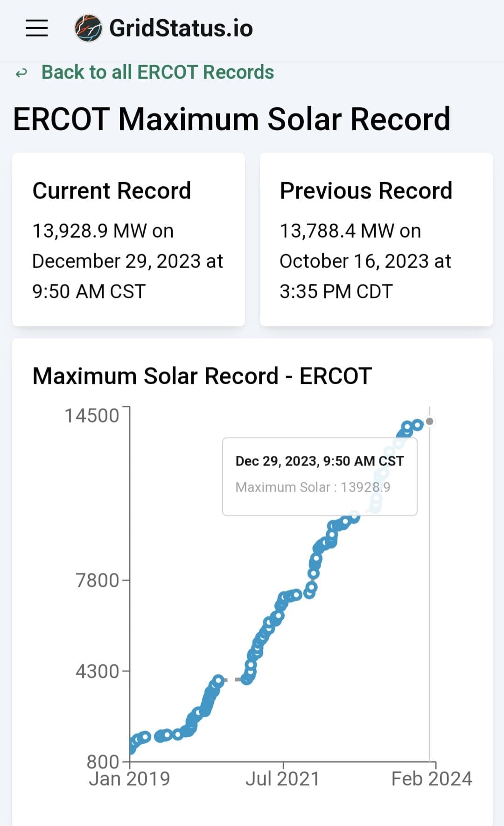Click the 4300 y-axis label
The image size is (504, 826).
coord(97,671)
